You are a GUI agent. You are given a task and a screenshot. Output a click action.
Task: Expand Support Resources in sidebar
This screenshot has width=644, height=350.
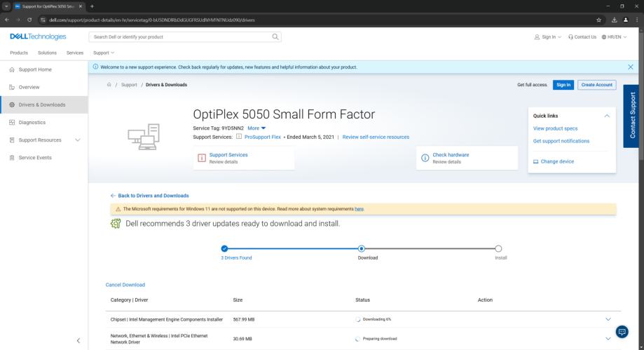click(77, 140)
